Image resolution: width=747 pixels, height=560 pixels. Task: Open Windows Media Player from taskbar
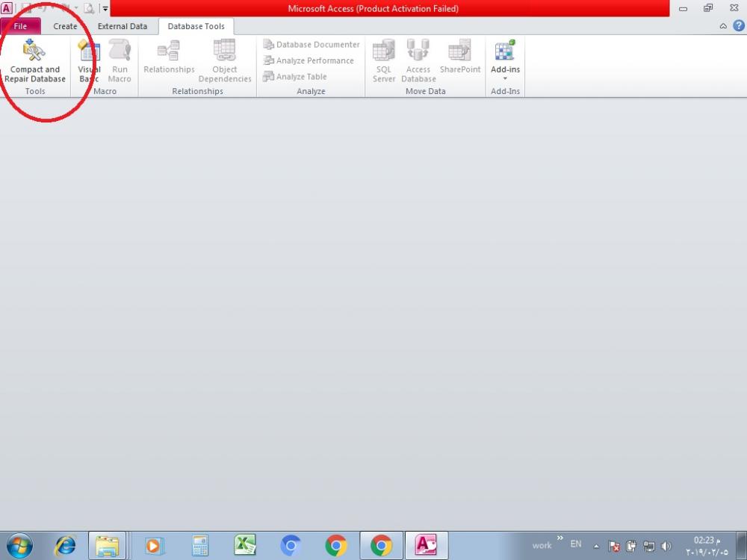[x=154, y=546]
